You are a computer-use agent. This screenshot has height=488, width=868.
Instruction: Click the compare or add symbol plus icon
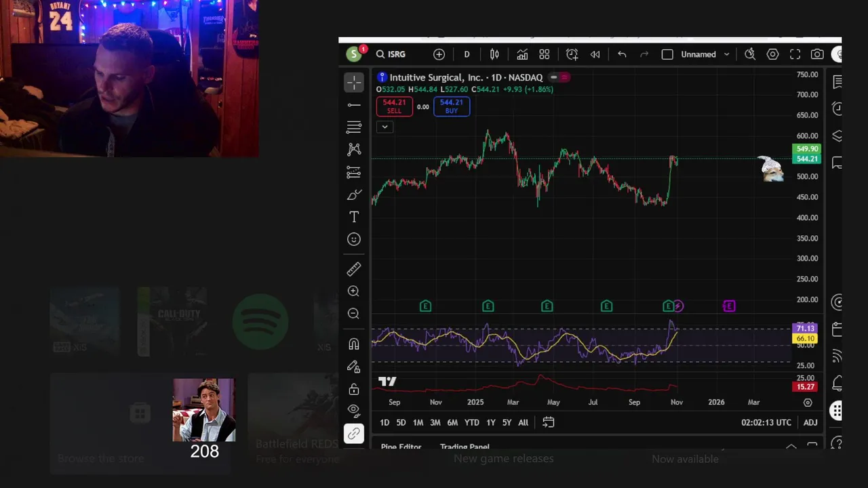point(439,54)
